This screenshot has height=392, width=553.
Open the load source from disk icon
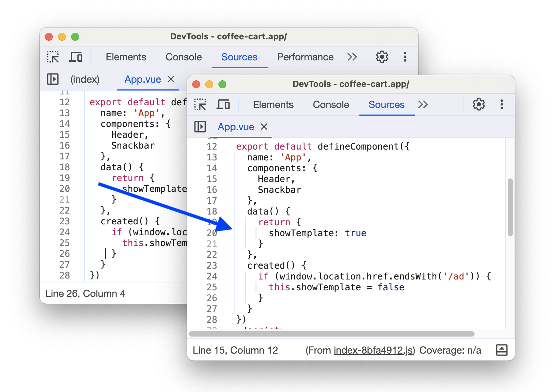pos(502,350)
